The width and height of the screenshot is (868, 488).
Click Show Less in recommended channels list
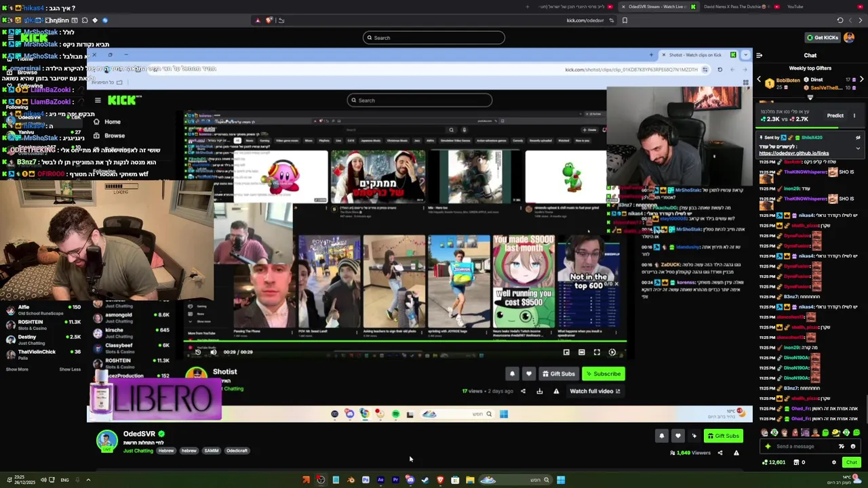click(70, 369)
